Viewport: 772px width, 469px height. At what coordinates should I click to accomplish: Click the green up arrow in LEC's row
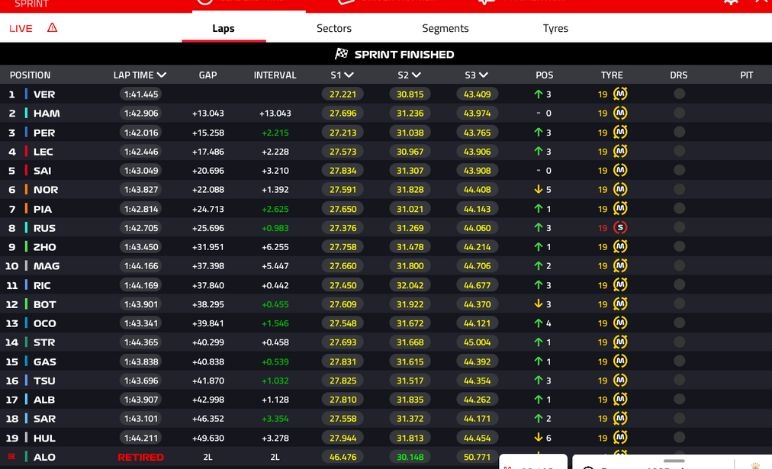(538, 152)
